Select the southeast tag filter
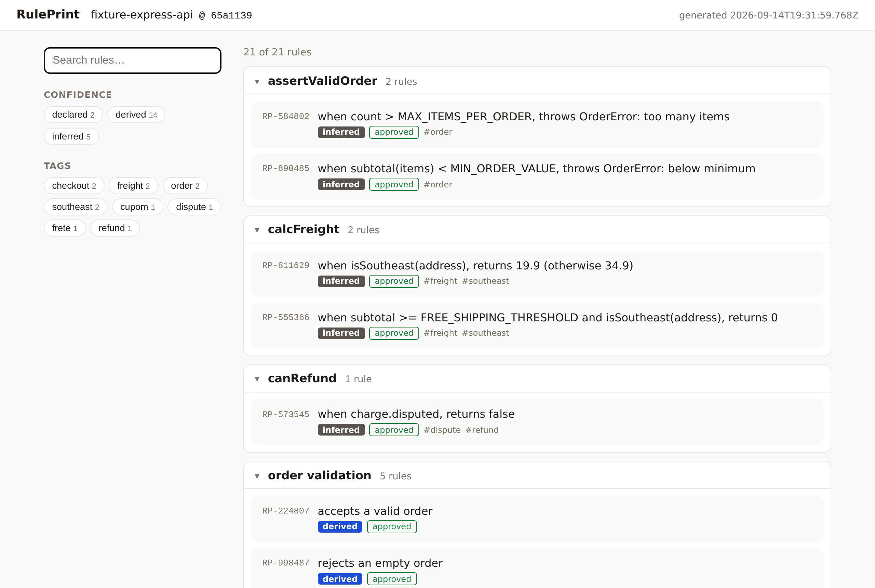Image resolution: width=875 pixels, height=588 pixels. coord(75,207)
